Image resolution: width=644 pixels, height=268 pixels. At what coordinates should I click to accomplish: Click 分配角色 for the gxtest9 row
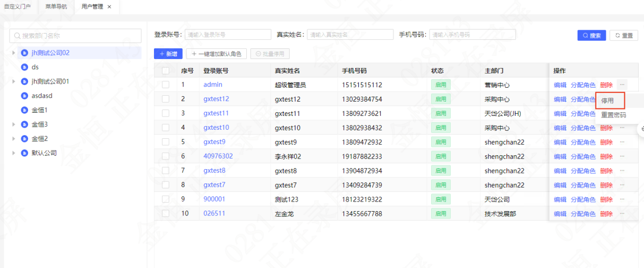(x=583, y=142)
